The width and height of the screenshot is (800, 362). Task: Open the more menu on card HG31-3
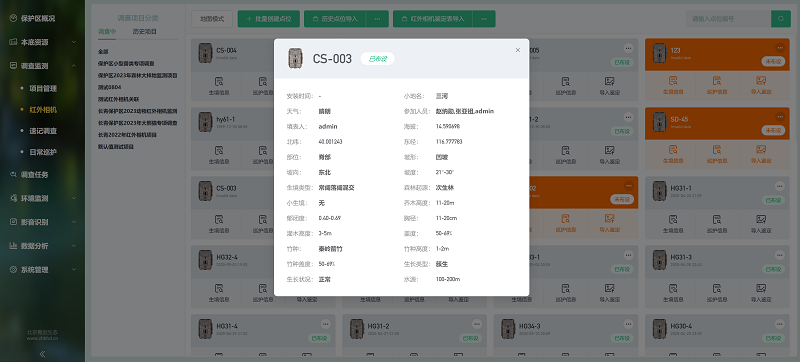coord(780,255)
